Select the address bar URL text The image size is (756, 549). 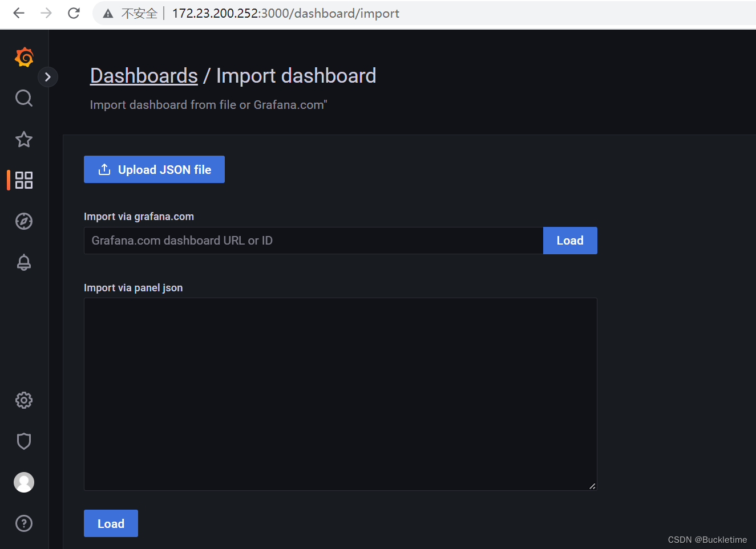[285, 13]
